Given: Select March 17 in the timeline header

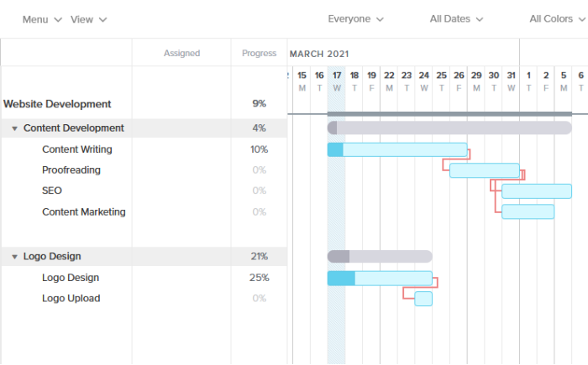Looking at the screenshot, I should point(337,81).
